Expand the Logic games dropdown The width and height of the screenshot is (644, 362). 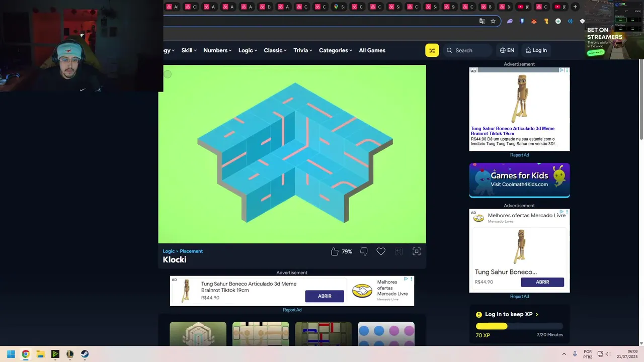[x=248, y=50]
